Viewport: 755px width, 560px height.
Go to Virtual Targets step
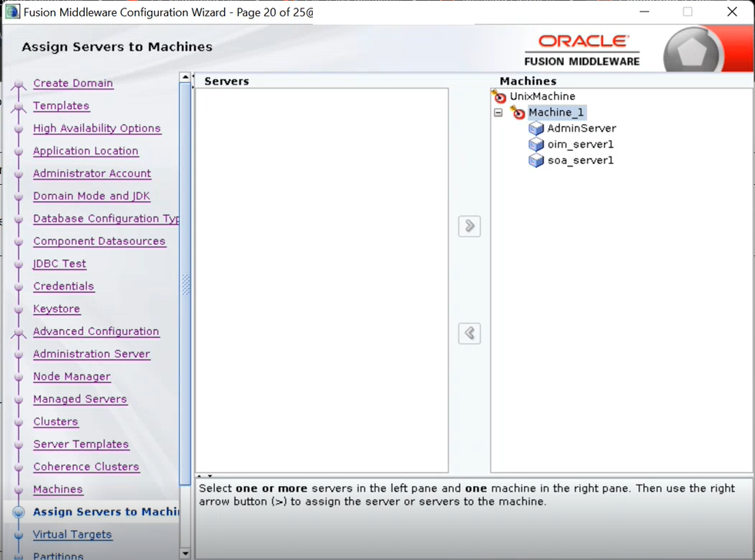[x=72, y=535]
